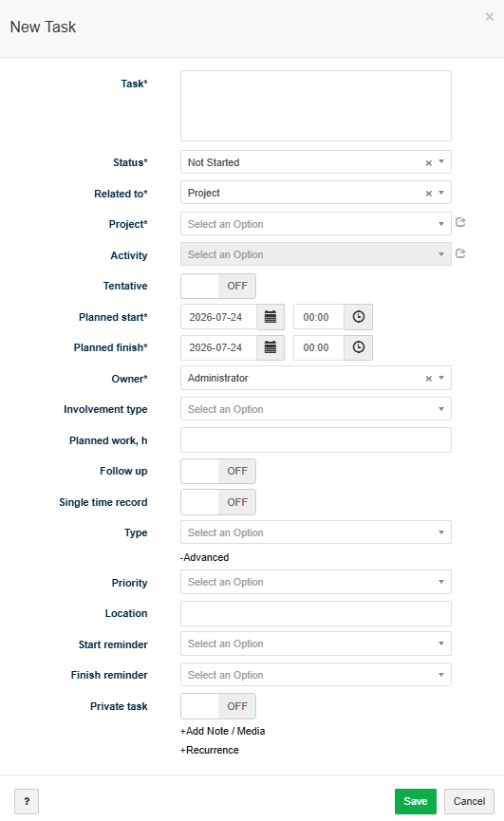Click the open-link icon beside Project field
504x821 pixels.
tap(460, 222)
